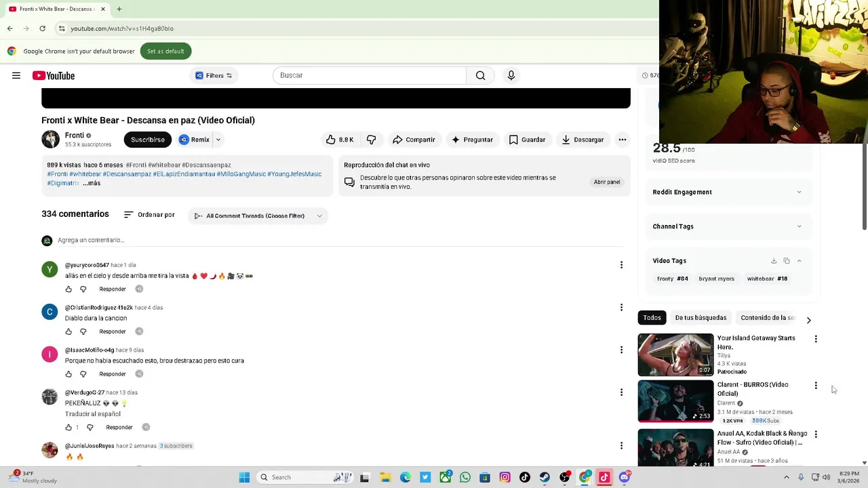Viewport: 868px width, 488px height.
Task: Click the Preguntar button
Action: point(472,140)
